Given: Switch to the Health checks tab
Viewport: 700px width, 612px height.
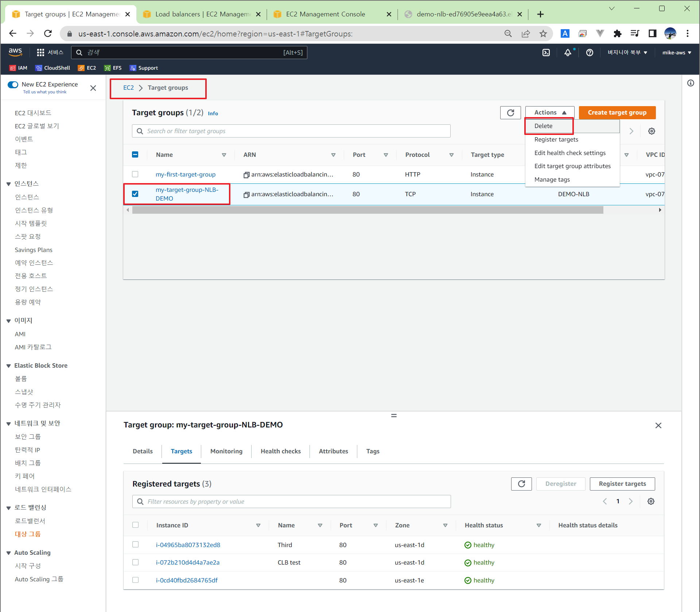Looking at the screenshot, I should click(280, 451).
